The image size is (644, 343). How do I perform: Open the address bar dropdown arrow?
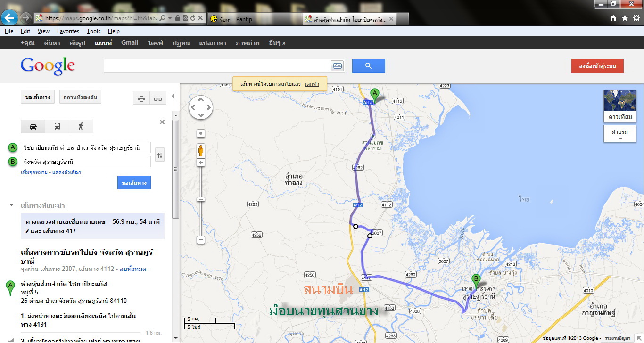(170, 18)
